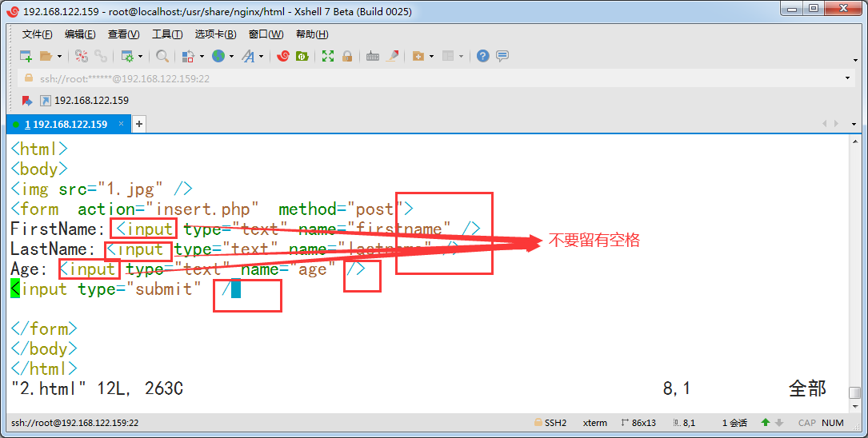Viewport: 868px width, 438px height.
Task: Click the NUM indicator in status bar
Action: (x=833, y=423)
